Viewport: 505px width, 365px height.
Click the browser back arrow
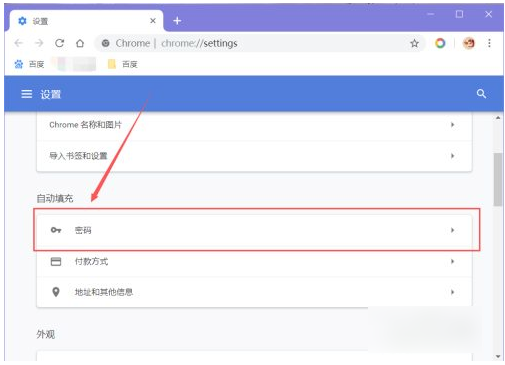(19, 43)
